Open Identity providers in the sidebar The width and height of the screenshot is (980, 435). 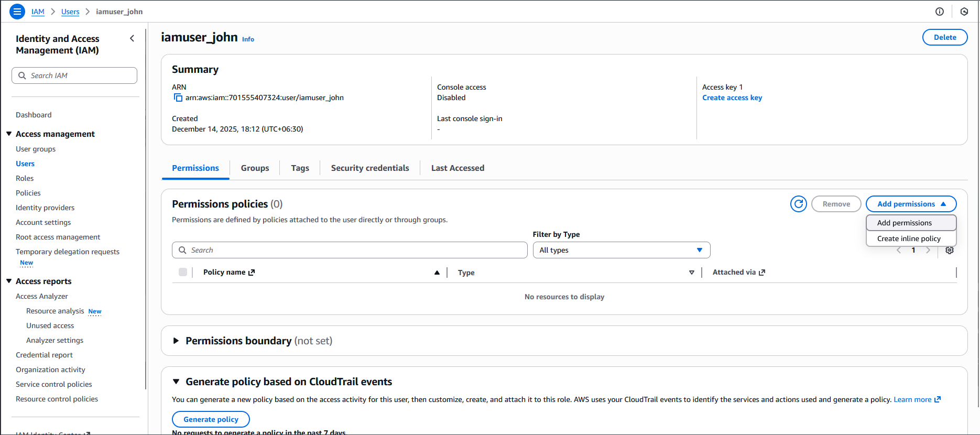pyautogui.click(x=45, y=208)
